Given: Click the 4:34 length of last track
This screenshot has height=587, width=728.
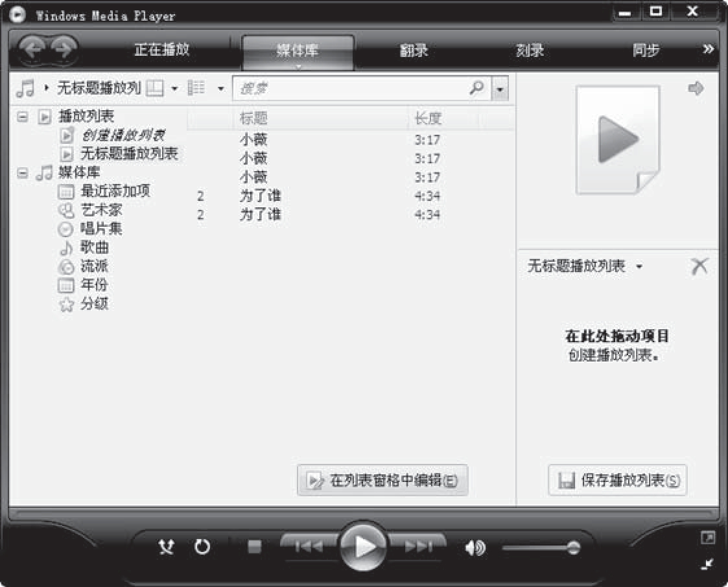Looking at the screenshot, I should [427, 215].
